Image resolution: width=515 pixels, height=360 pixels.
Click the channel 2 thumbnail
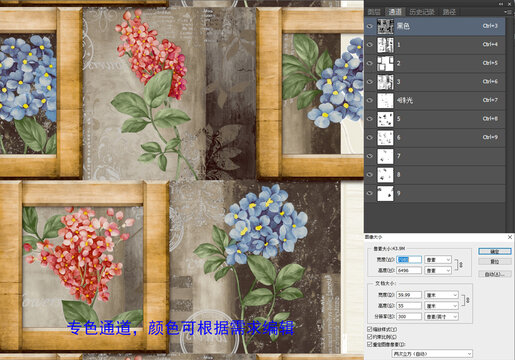[x=385, y=63]
